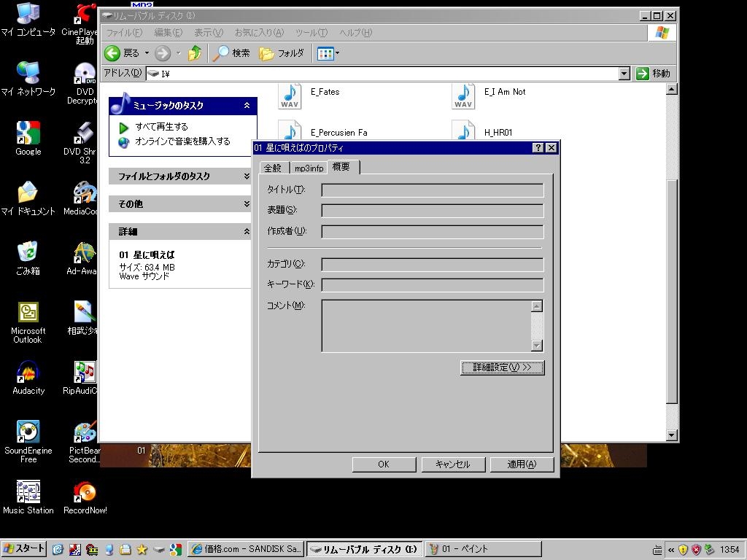The width and height of the screenshot is (747, 560).
Task: Collapse the Details (詳細) panel
Action: [x=247, y=231]
